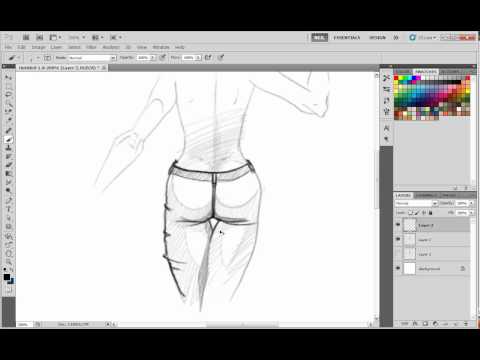Open layer Fill slider arrow

click(471, 213)
